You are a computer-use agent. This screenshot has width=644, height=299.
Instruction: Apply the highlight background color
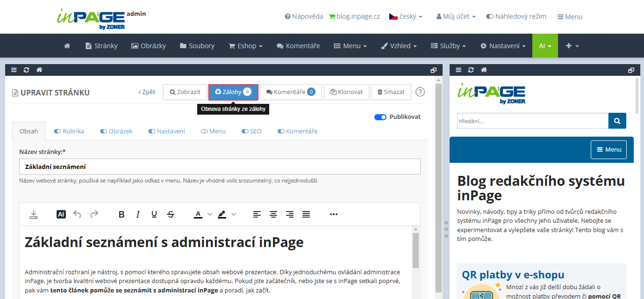pyautogui.click(x=222, y=214)
